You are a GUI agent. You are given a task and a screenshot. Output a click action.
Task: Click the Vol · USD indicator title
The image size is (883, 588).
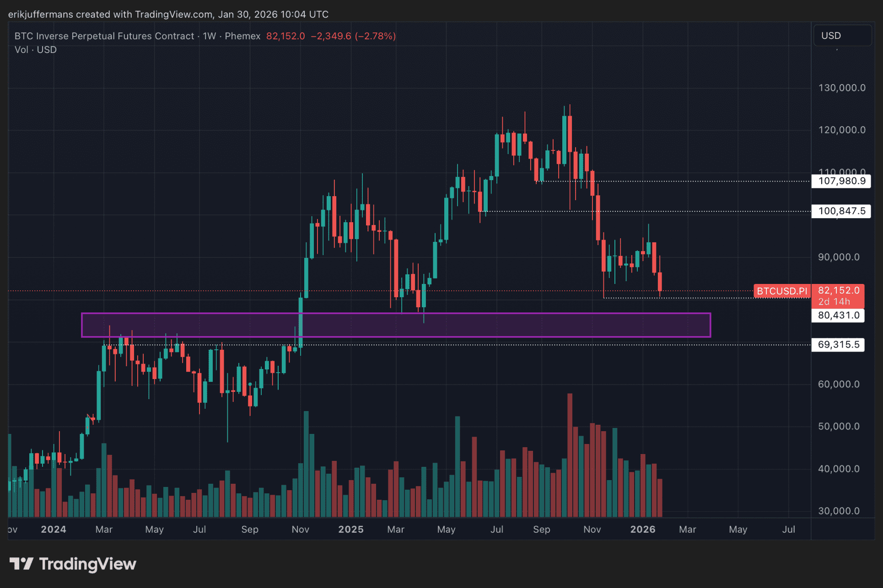36,50
